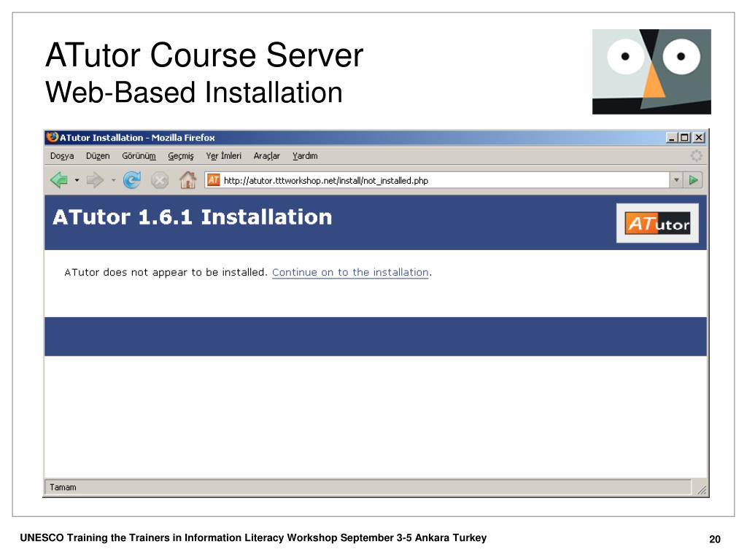Click the address bar URL field
Image resolution: width=747 pixels, height=560 pixels.
(437, 180)
